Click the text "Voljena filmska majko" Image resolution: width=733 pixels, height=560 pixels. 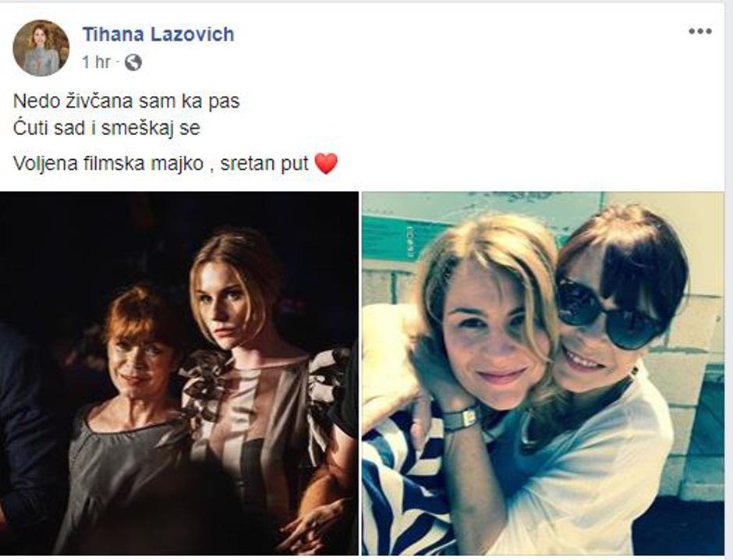pos(108,164)
